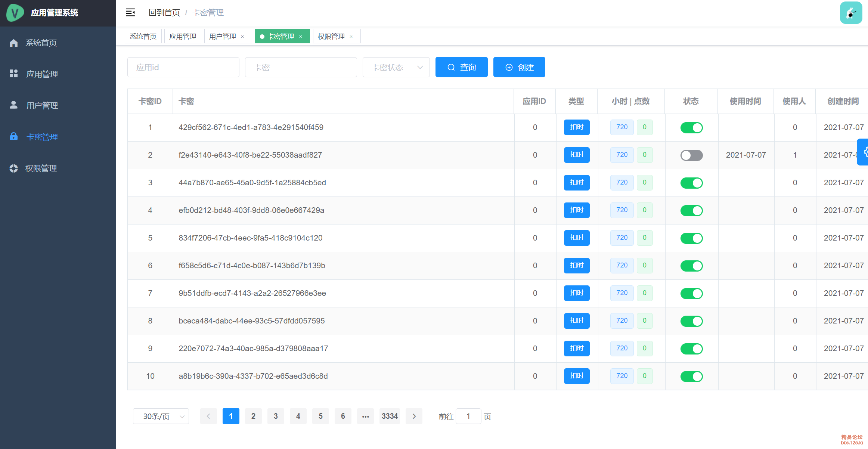
Task: Switch to the 权限管理 tab
Action: [x=331, y=37]
